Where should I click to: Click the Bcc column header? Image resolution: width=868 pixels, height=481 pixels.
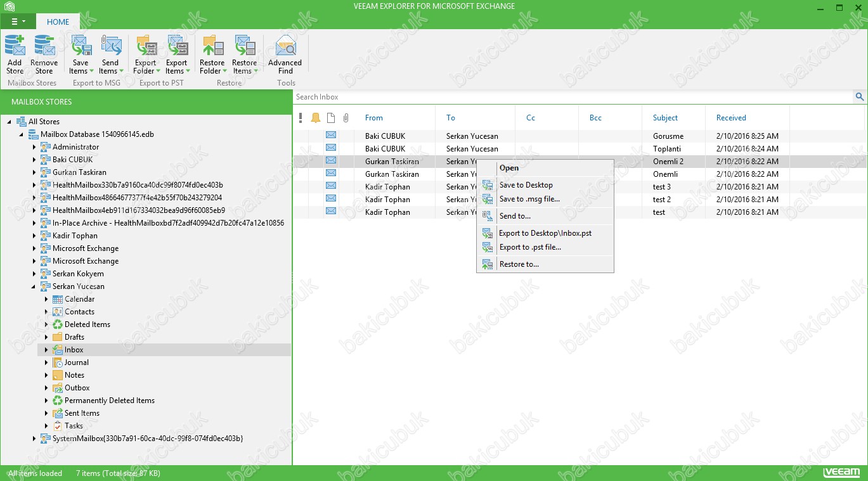click(x=595, y=118)
